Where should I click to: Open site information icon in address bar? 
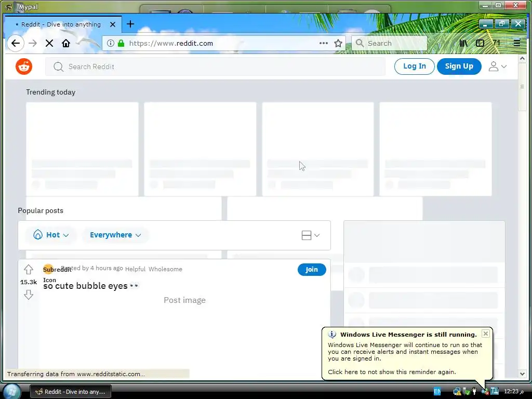click(x=111, y=43)
